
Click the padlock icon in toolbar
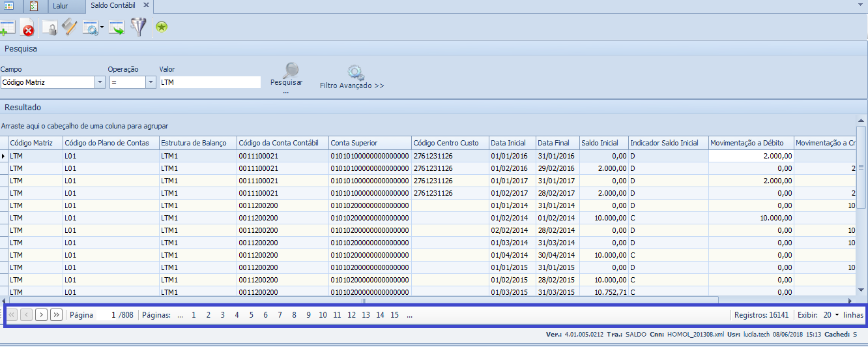point(50,27)
